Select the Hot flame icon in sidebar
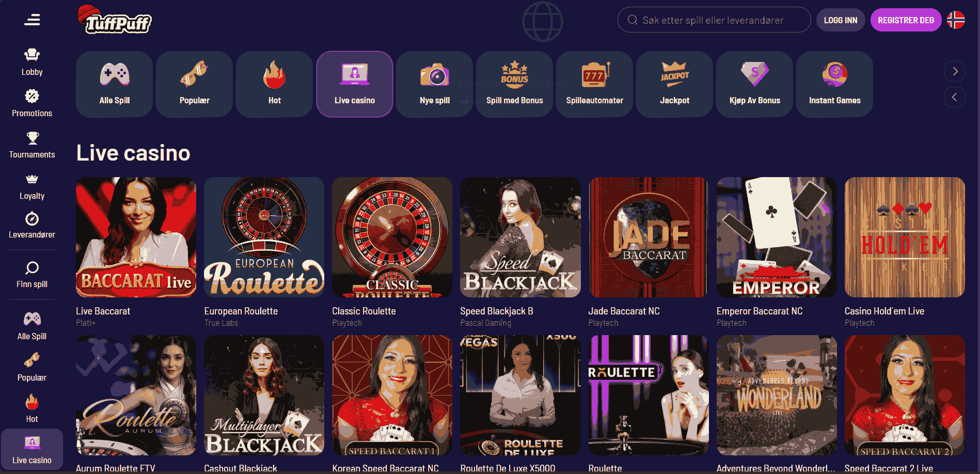The height and width of the screenshot is (474, 980). [32, 402]
